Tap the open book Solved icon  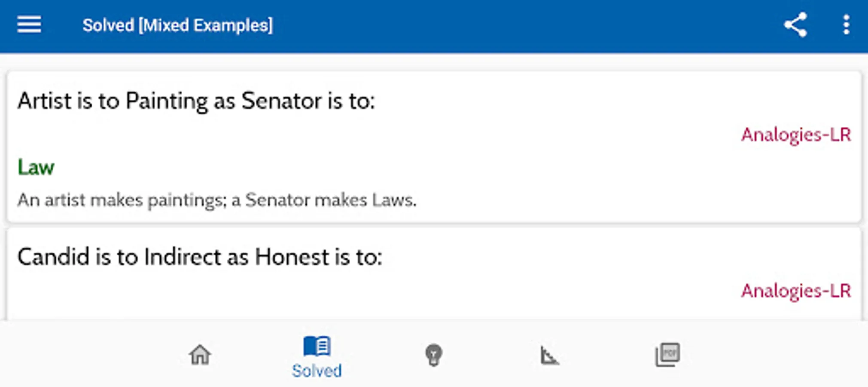[317, 346]
